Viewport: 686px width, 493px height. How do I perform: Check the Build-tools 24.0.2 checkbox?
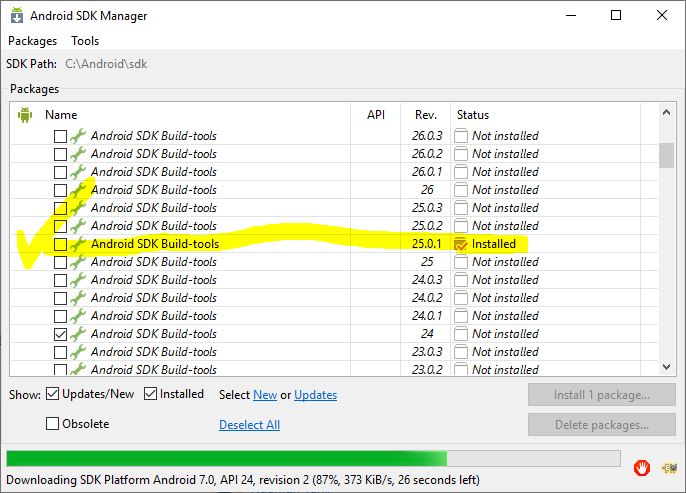point(60,298)
